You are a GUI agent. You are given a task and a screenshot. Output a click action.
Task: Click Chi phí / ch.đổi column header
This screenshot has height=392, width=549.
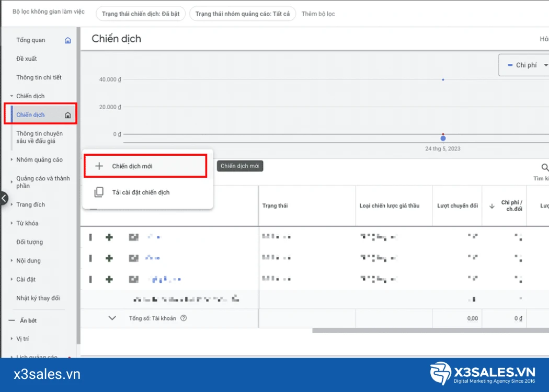(511, 205)
